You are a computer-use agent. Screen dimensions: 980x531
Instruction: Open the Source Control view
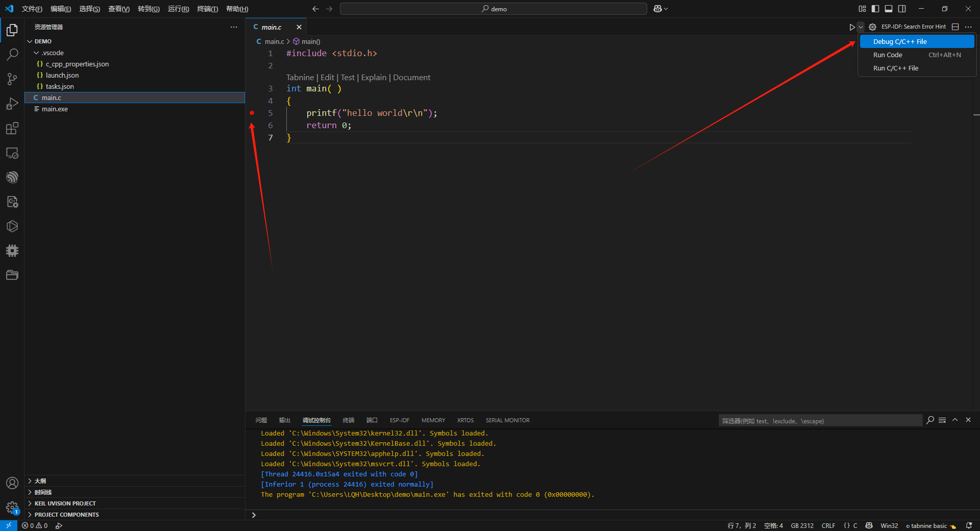coord(12,79)
